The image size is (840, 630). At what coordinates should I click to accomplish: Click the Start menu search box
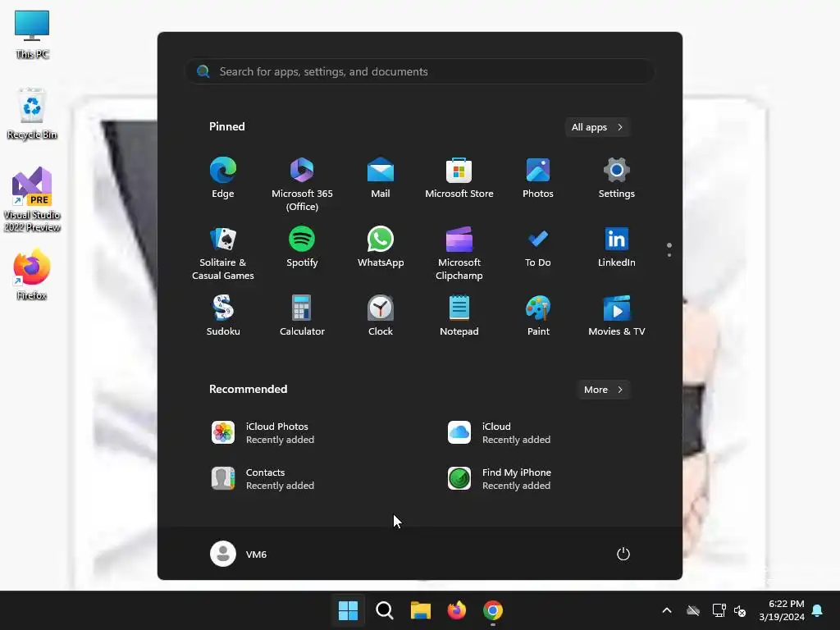click(x=420, y=71)
